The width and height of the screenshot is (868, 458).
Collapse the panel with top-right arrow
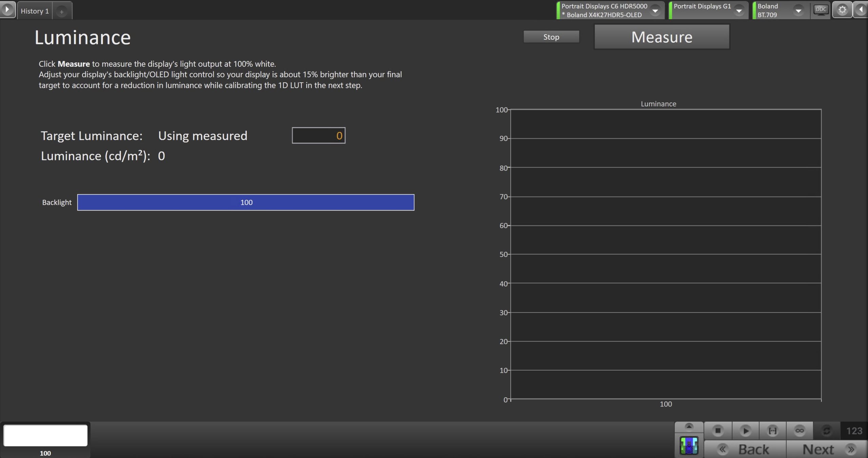861,10
